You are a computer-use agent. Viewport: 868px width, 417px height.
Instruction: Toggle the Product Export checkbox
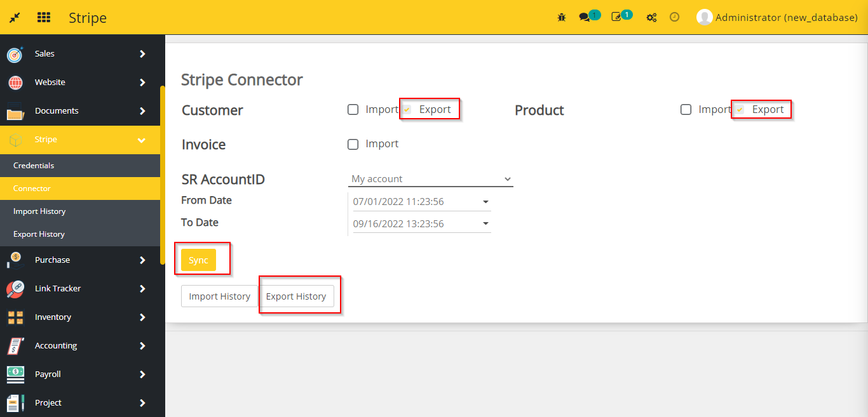click(740, 110)
